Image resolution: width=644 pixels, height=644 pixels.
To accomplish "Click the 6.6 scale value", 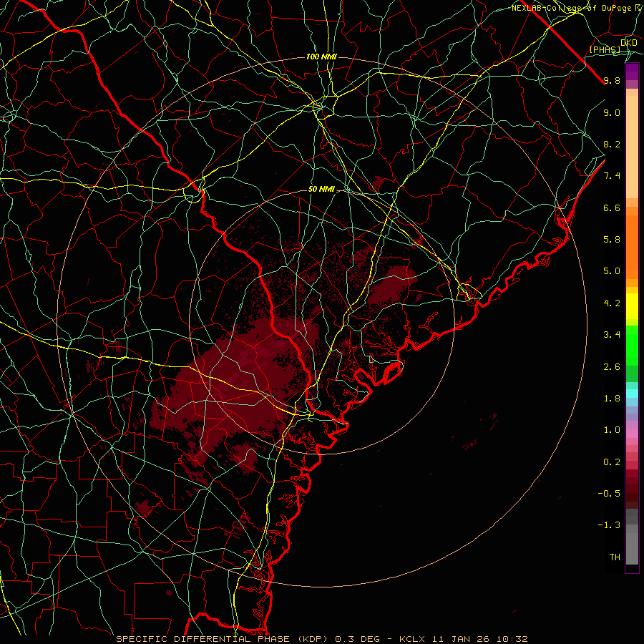I will (x=612, y=208).
